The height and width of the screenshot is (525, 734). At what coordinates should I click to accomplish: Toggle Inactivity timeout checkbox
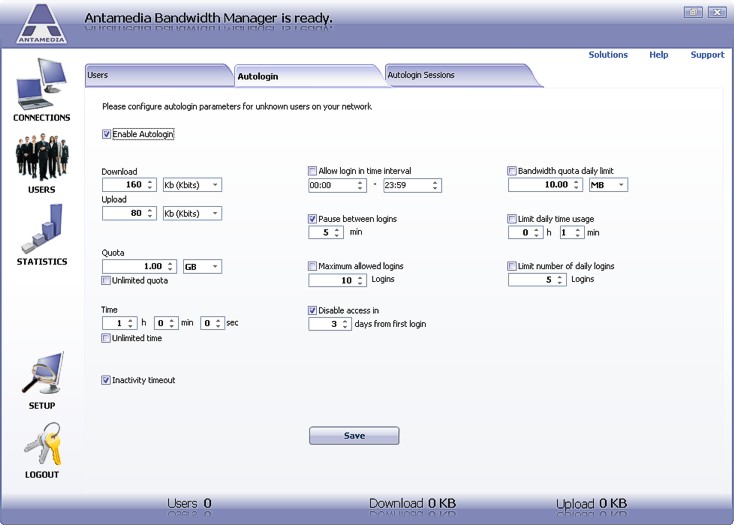pyautogui.click(x=106, y=380)
